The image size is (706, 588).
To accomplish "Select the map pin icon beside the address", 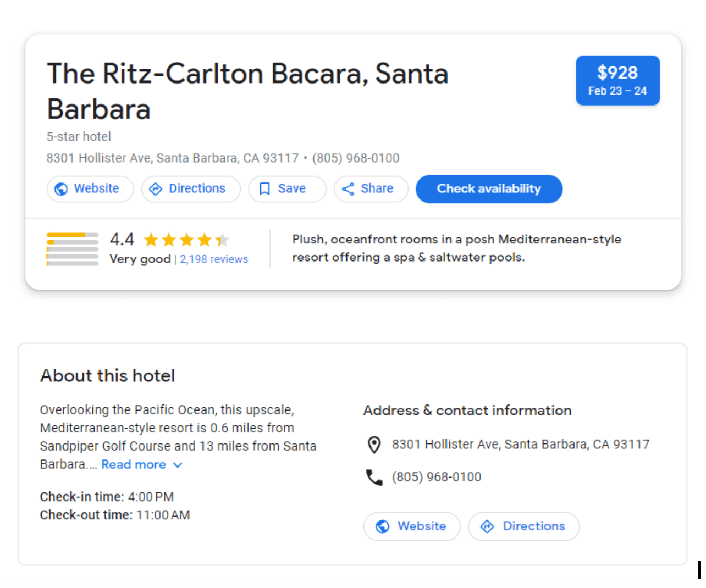I will pos(374,445).
